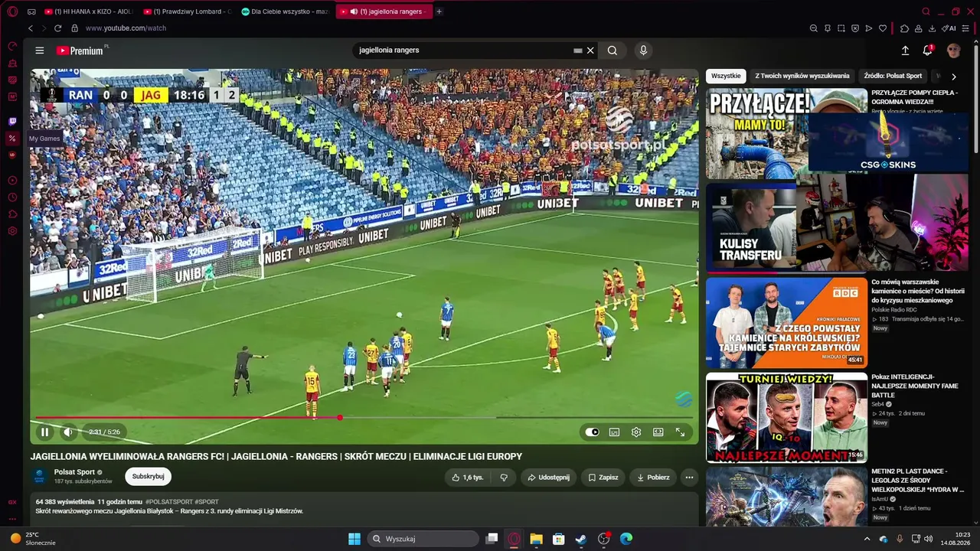Take a page snapshot from address bar

[x=841, y=28]
